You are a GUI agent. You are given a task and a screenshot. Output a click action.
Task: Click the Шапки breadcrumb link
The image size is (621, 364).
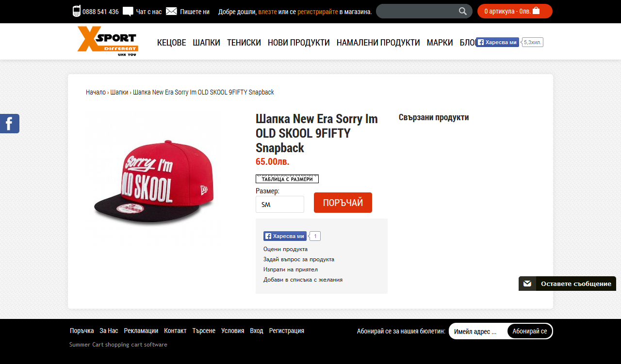tap(119, 92)
